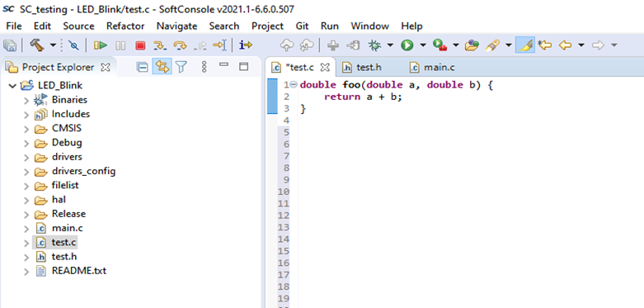Toggle Link with Editor in Project Explorer
Screen dimensions: 644x308
[x=162, y=67]
